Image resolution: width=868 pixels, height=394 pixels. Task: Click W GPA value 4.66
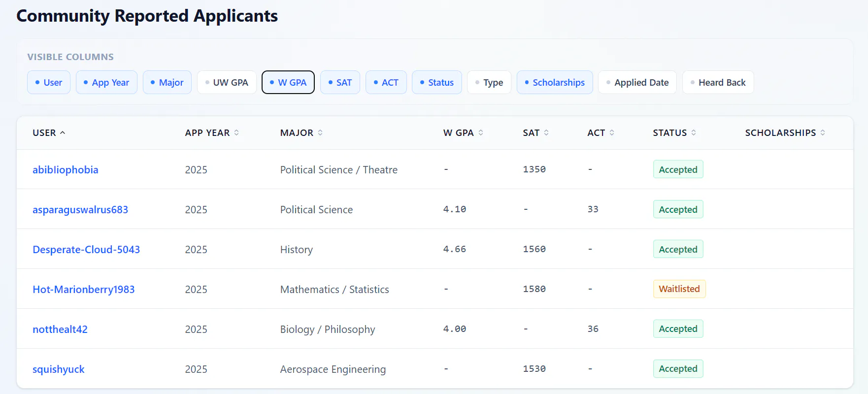455,249
